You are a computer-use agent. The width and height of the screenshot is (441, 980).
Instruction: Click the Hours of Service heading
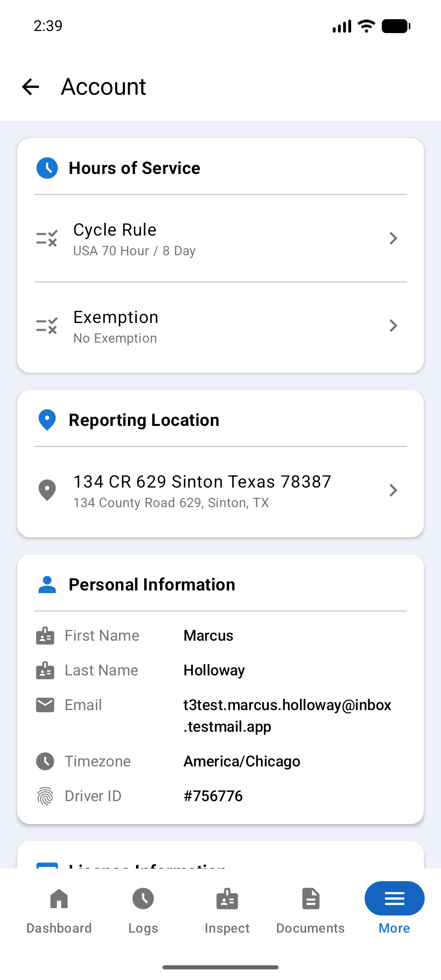[134, 168]
